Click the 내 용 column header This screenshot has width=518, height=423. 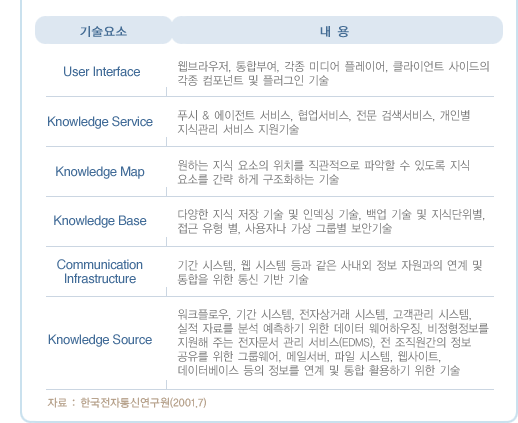click(334, 31)
